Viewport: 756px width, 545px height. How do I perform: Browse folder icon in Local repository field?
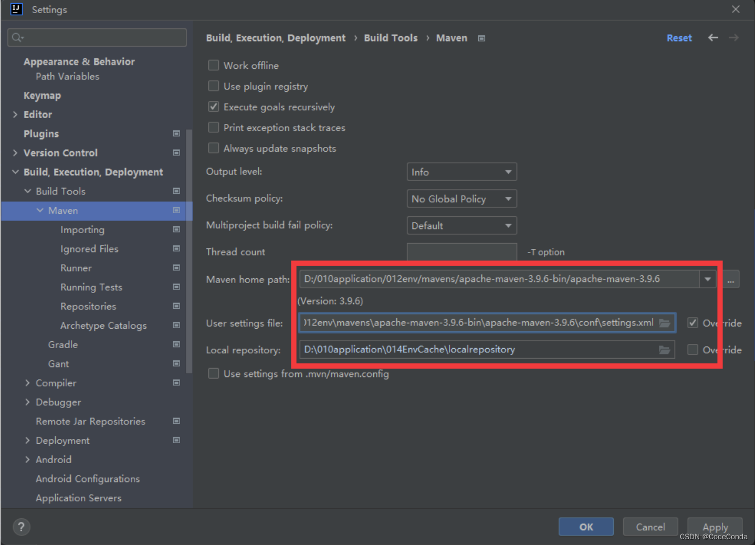(665, 350)
